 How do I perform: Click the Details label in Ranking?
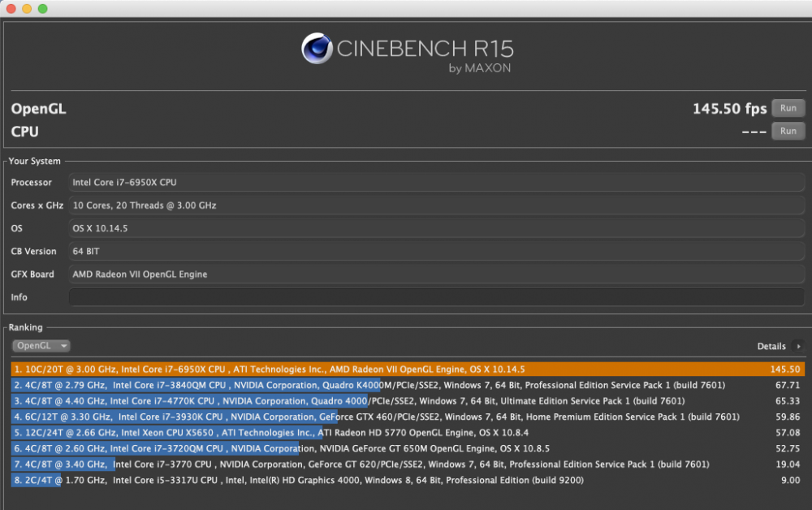tap(771, 347)
